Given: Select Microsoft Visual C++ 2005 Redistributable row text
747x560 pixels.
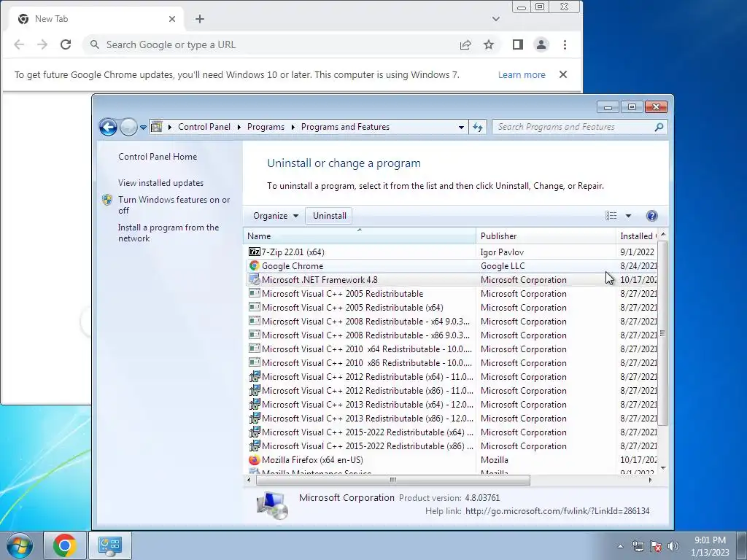Looking at the screenshot, I should coord(342,294).
